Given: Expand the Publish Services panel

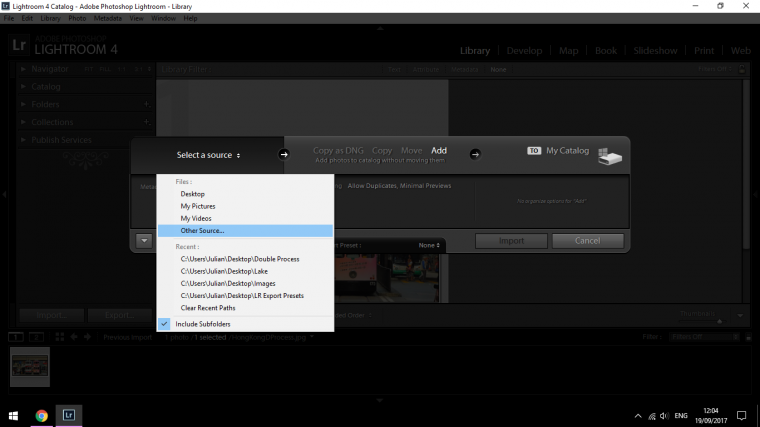Looking at the screenshot, I should pyautogui.click(x=23, y=140).
